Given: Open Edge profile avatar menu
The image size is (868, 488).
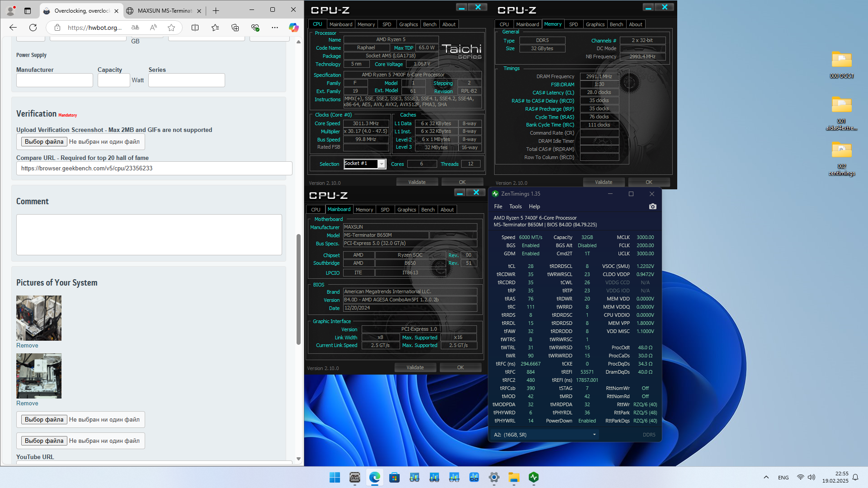Looking at the screenshot, I should tap(11, 10).
